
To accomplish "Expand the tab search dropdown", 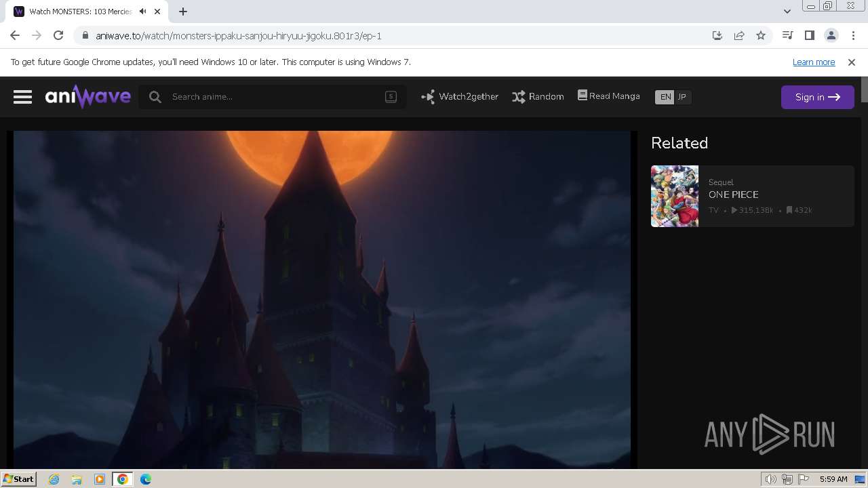I will coord(787,11).
